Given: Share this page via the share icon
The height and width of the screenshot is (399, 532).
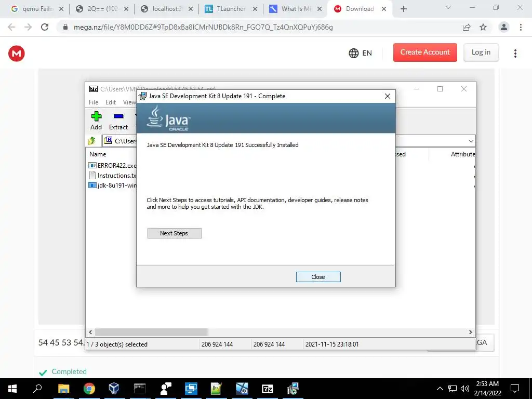Looking at the screenshot, I should tap(467, 27).
